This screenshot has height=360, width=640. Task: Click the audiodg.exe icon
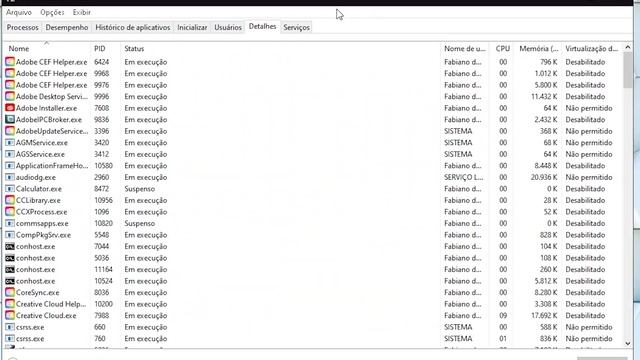click(10, 177)
